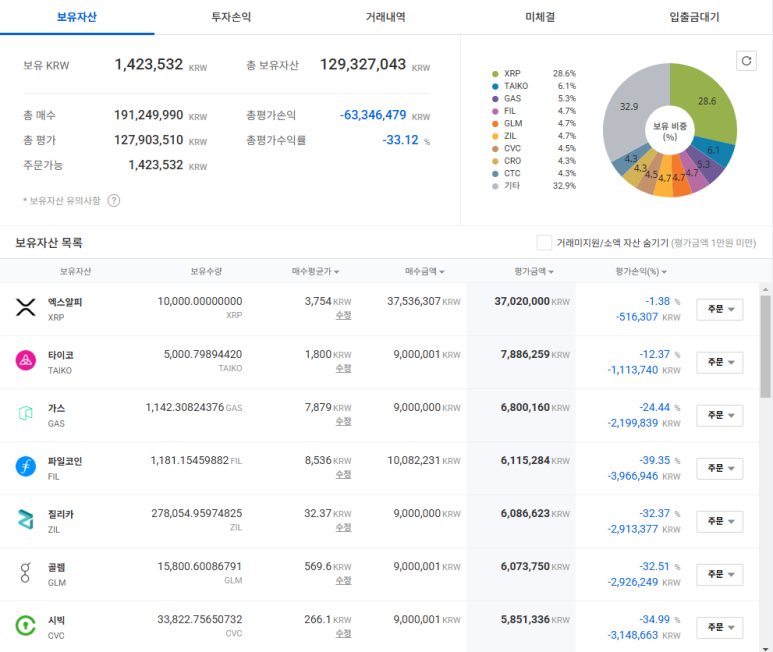773x652 pixels.
Task: Click the Zilliqa ZIL logo
Action: click(x=26, y=519)
